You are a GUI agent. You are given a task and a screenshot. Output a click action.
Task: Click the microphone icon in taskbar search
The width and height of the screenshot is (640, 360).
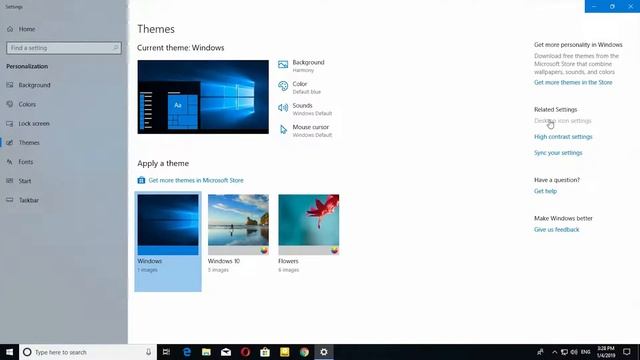[x=148, y=352]
